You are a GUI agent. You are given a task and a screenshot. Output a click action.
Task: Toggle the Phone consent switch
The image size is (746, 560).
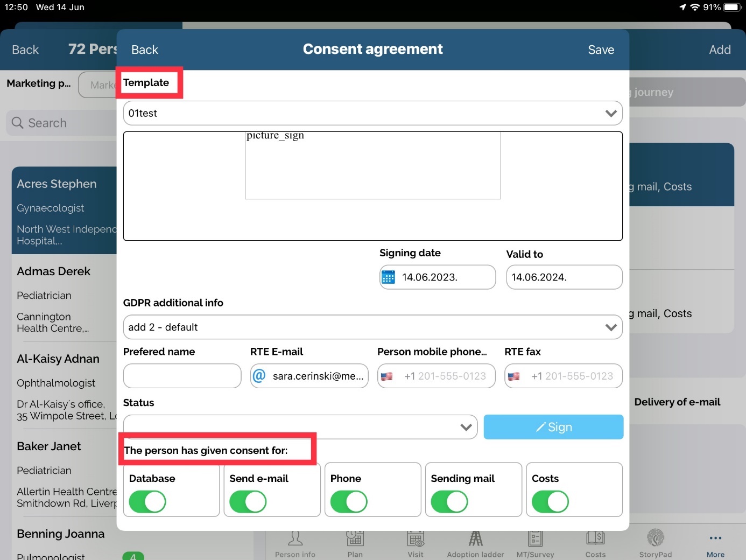click(349, 502)
